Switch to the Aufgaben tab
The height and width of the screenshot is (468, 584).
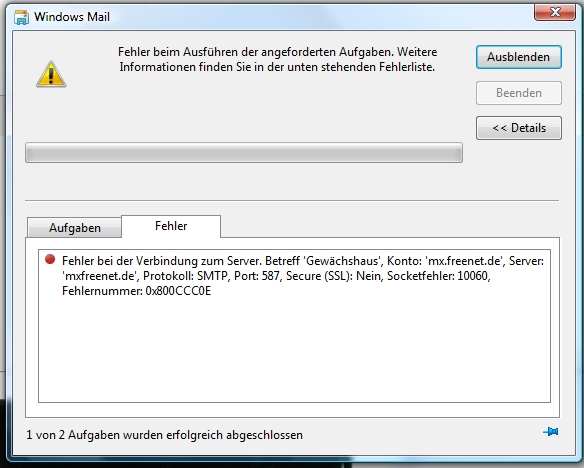74,227
